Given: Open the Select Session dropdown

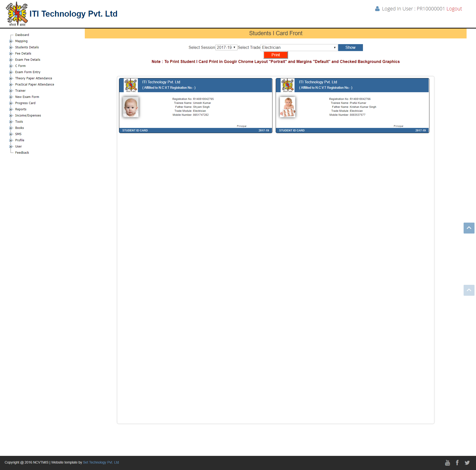Looking at the screenshot, I should pyautogui.click(x=226, y=47).
